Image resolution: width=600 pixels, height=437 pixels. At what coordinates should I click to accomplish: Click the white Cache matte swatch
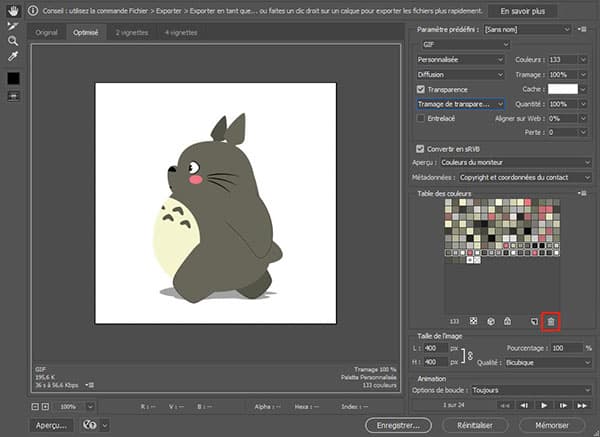point(562,89)
